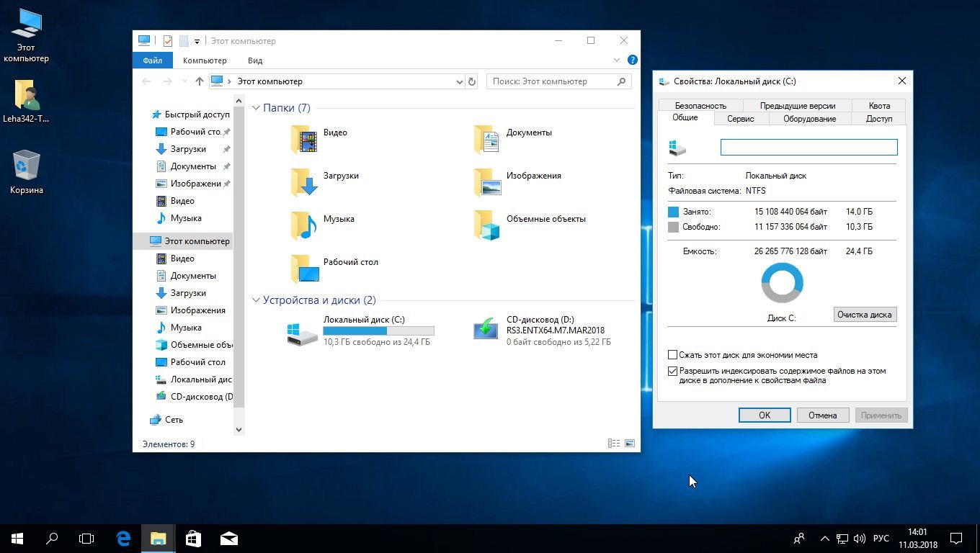Open the Explorer help question mark icon
Image resolution: width=980 pixels, height=553 pixels.
(x=632, y=60)
